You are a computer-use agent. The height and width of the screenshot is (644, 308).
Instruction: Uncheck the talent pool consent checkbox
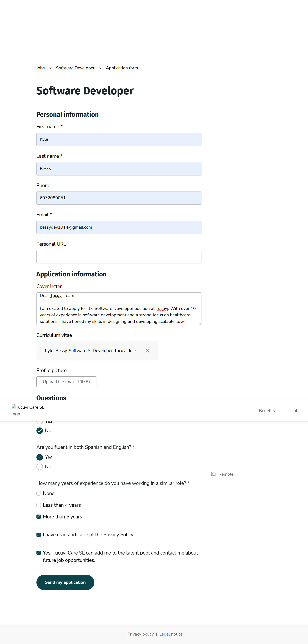click(39, 553)
